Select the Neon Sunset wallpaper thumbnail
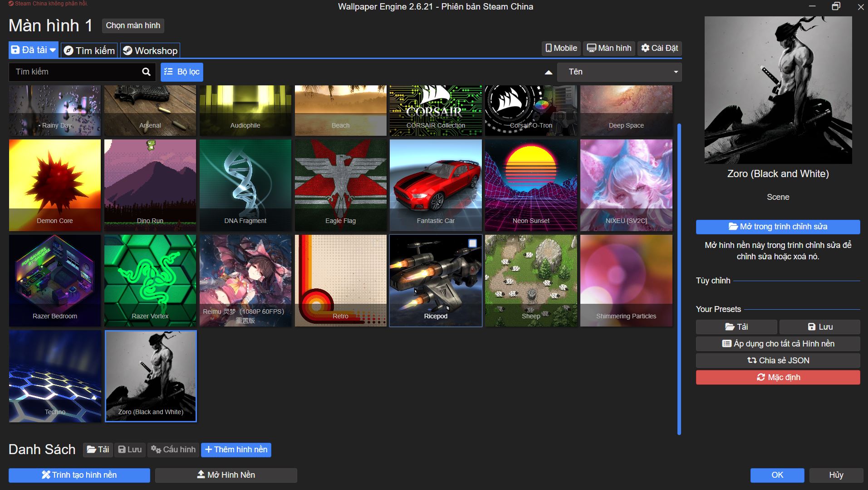 pos(531,185)
